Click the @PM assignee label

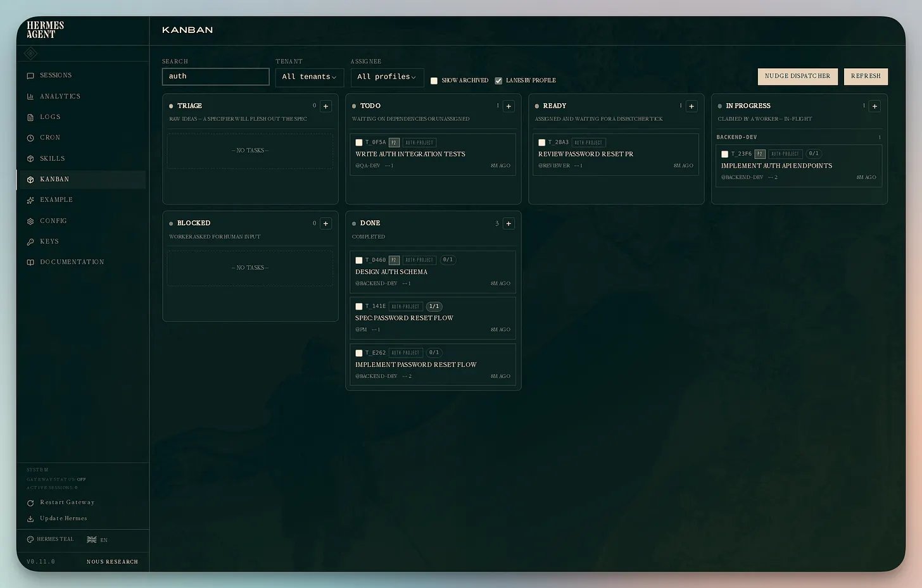point(361,330)
